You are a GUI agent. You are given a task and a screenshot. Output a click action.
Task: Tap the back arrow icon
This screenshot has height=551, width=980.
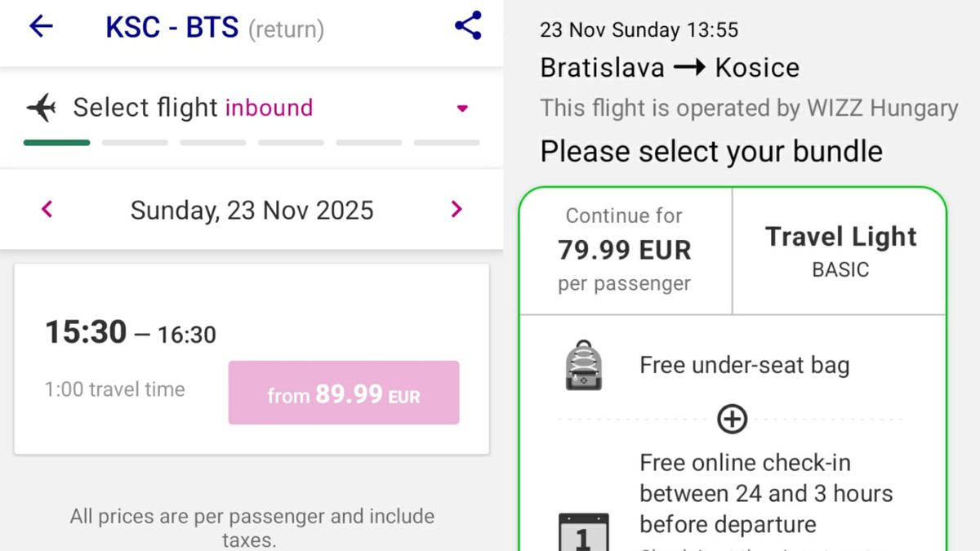pyautogui.click(x=40, y=26)
